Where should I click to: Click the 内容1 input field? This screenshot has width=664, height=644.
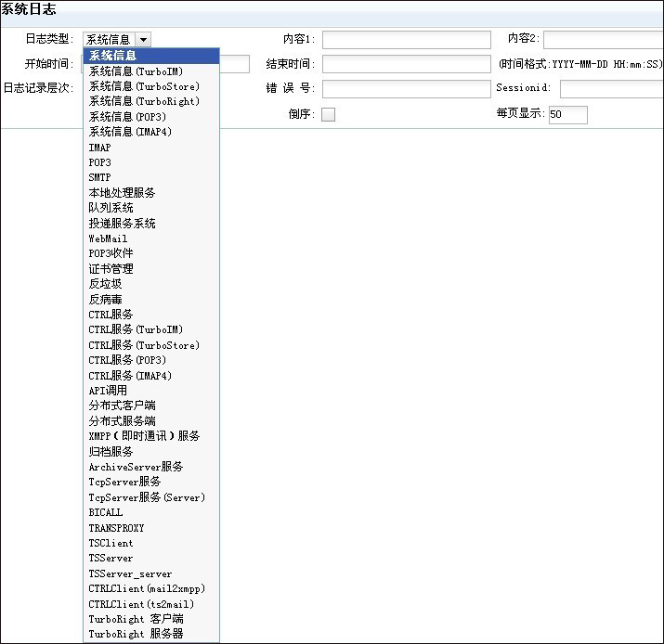(x=406, y=40)
